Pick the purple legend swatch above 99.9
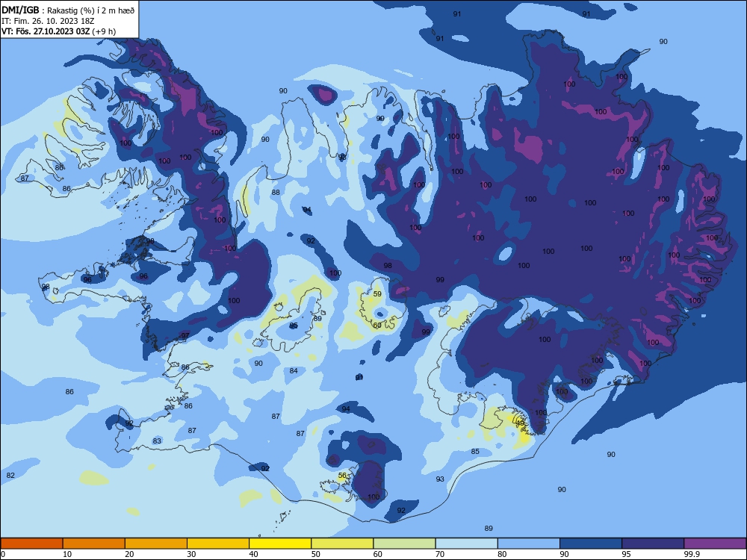This screenshot has width=747, height=560. [715, 544]
